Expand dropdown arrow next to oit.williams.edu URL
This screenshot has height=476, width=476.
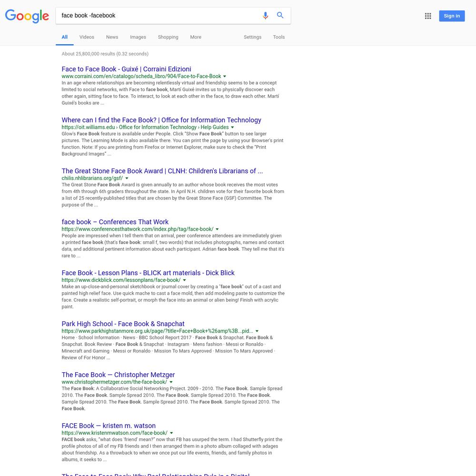point(233,128)
